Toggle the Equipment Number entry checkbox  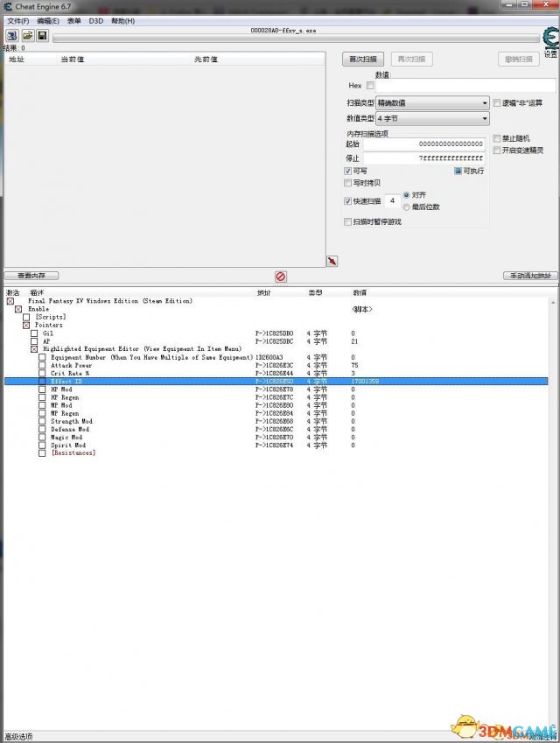42,357
